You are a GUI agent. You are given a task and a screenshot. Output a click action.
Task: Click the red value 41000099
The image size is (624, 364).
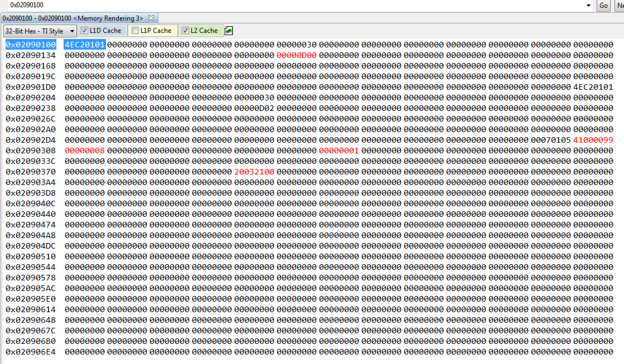coord(593,140)
